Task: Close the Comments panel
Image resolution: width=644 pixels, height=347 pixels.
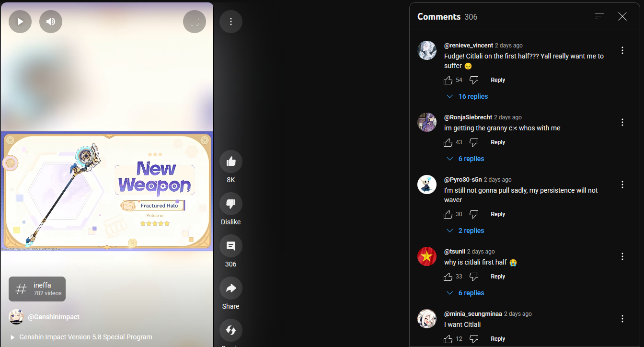Action: [x=622, y=16]
